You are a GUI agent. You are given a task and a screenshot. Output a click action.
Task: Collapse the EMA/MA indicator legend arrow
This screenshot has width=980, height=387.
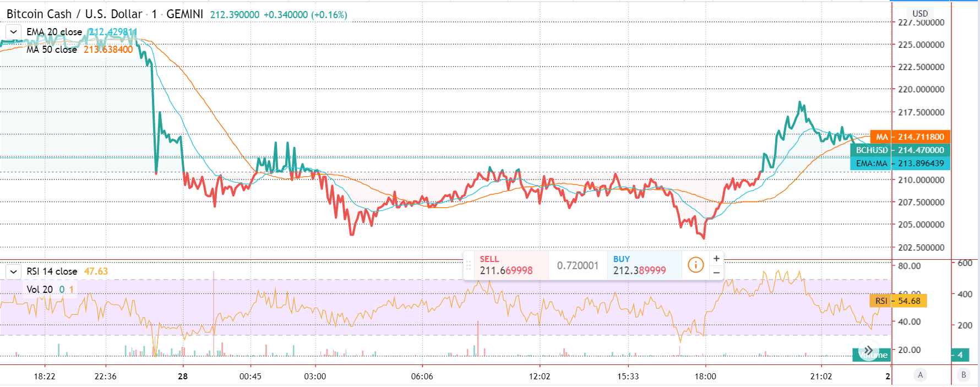tap(13, 32)
